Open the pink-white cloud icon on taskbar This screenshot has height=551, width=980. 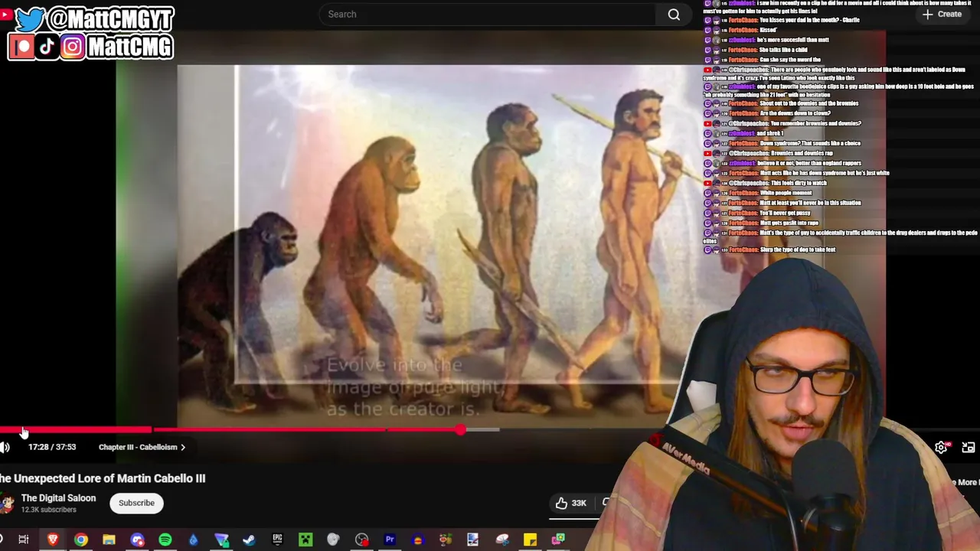502,540
